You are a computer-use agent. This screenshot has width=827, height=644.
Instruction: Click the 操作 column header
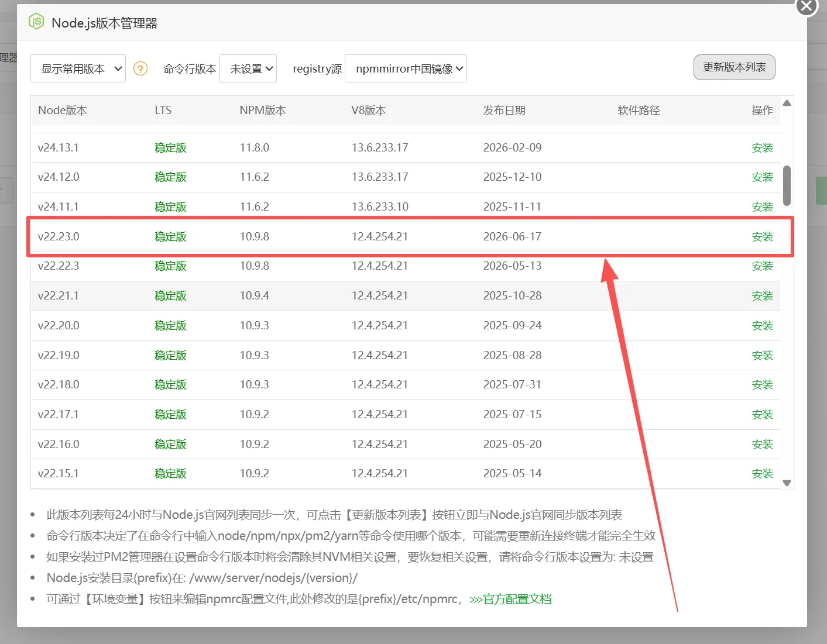point(763,111)
